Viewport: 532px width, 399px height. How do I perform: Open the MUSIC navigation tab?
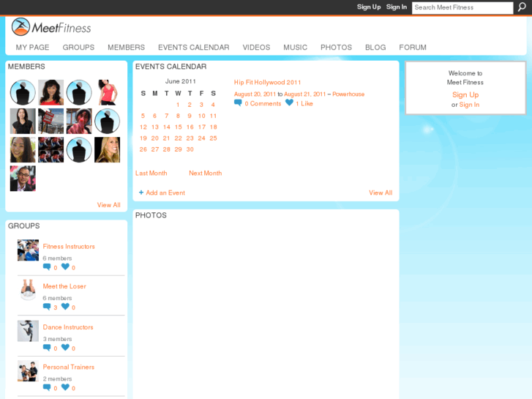(x=295, y=48)
